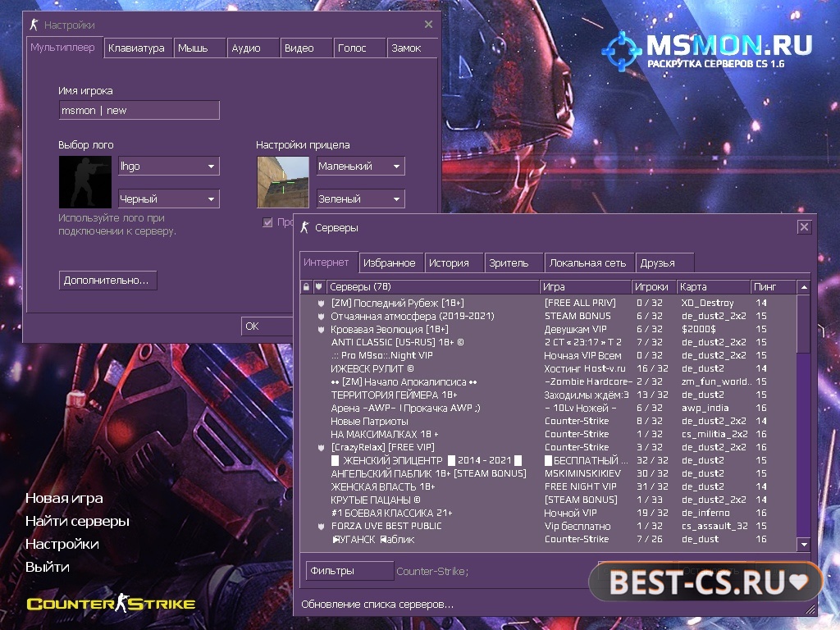Open the lhgo logo dropdown
Image resolution: width=840 pixels, height=630 pixels.
coord(169,166)
